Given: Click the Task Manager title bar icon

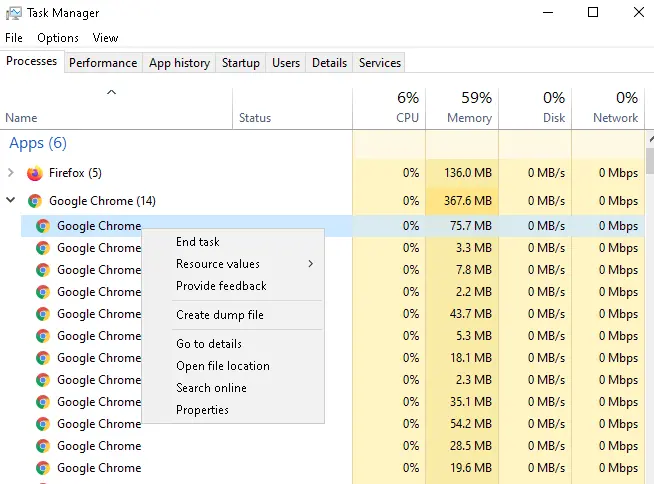Looking at the screenshot, I should [14, 13].
